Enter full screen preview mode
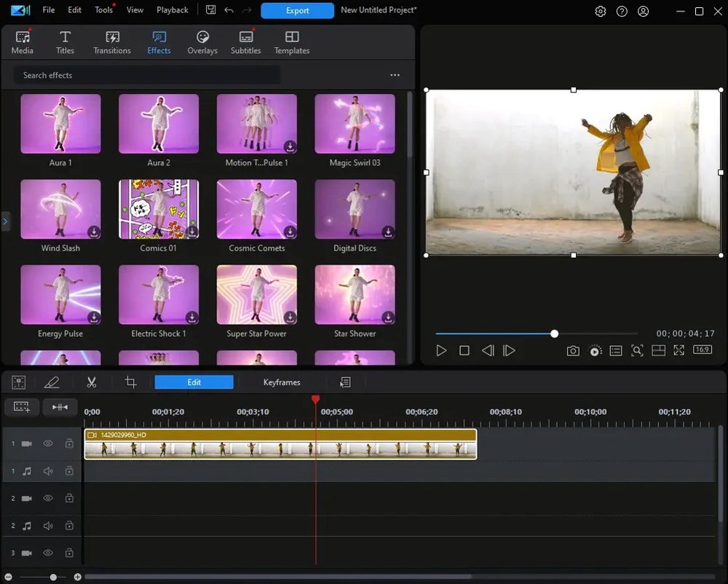 678,351
